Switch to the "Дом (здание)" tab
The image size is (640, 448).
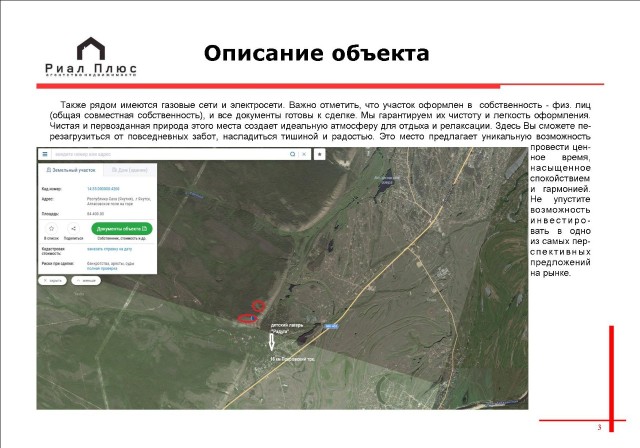point(130,170)
